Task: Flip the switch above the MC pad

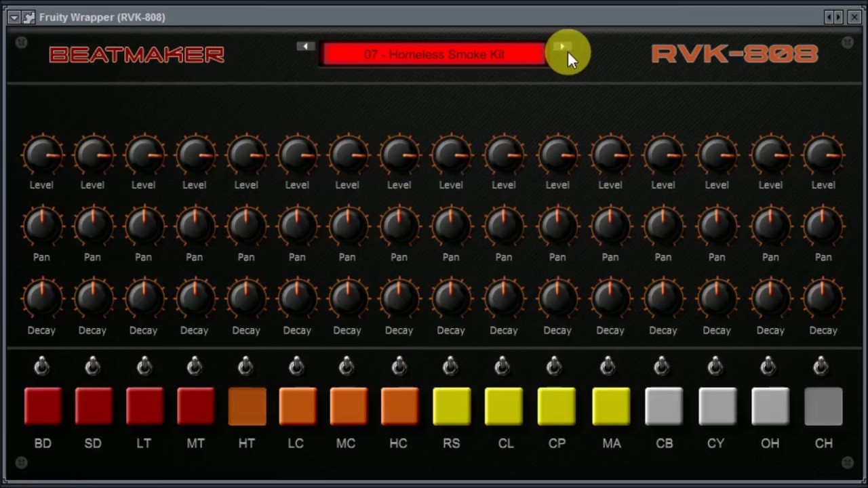Action: tap(347, 366)
